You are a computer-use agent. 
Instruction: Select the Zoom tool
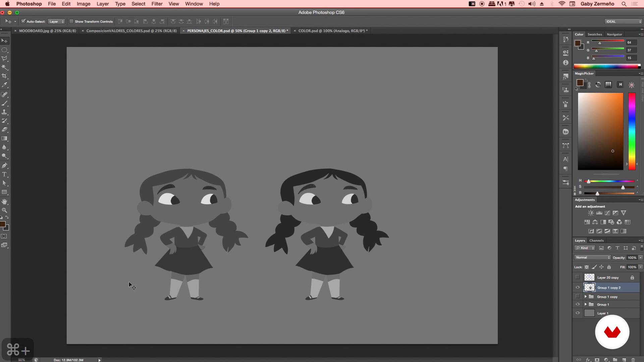[x=5, y=210]
